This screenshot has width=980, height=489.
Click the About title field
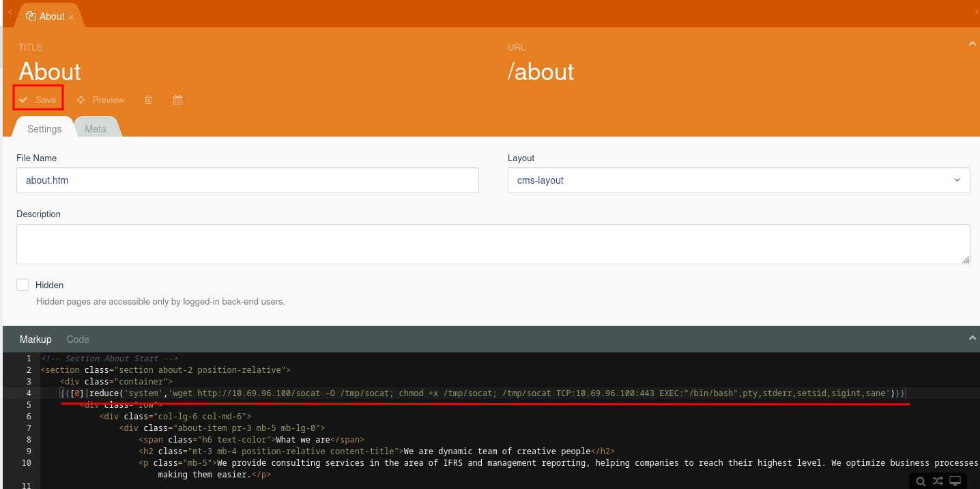click(50, 72)
